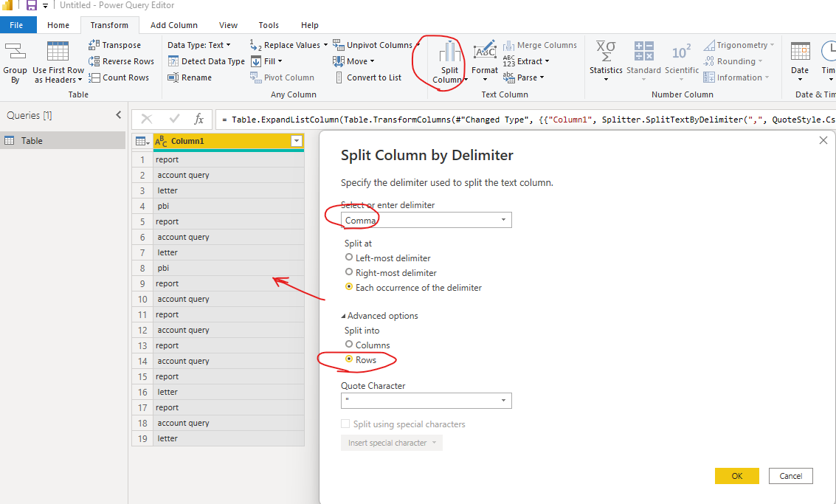Click the table icon left of Column1
Viewport: 836px width, 504px height.
click(x=142, y=142)
